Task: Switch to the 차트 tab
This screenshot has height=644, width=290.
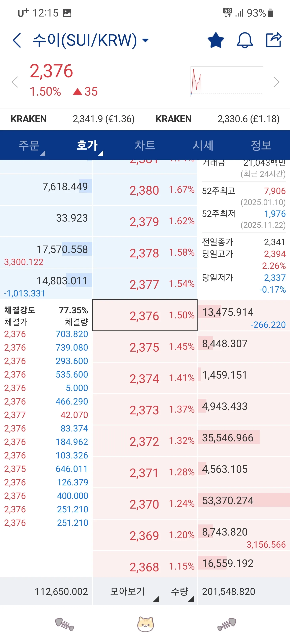Action: [x=145, y=145]
